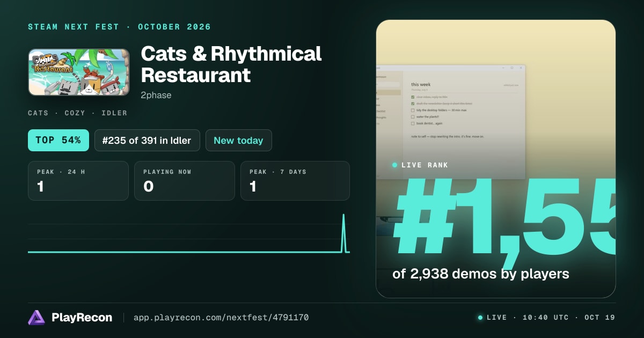
Task: Click the 'edited just now' label in notes window
Action: (x=511, y=85)
